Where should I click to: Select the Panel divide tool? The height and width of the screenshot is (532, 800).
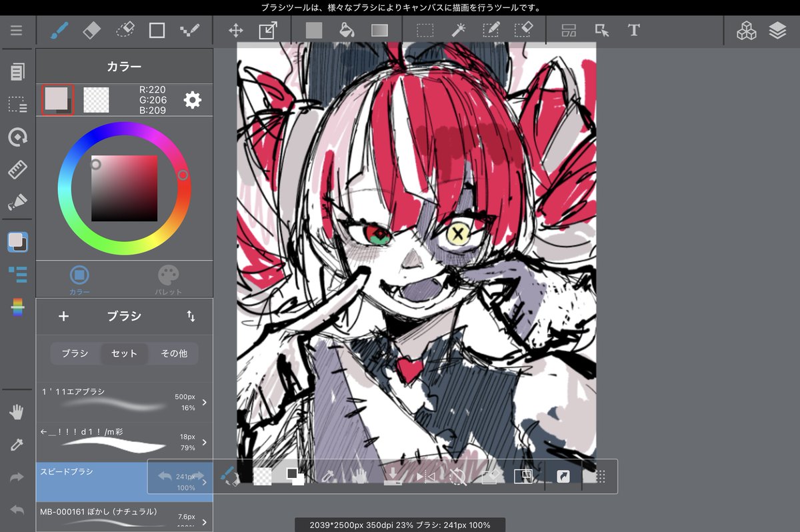pyautogui.click(x=569, y=31)
